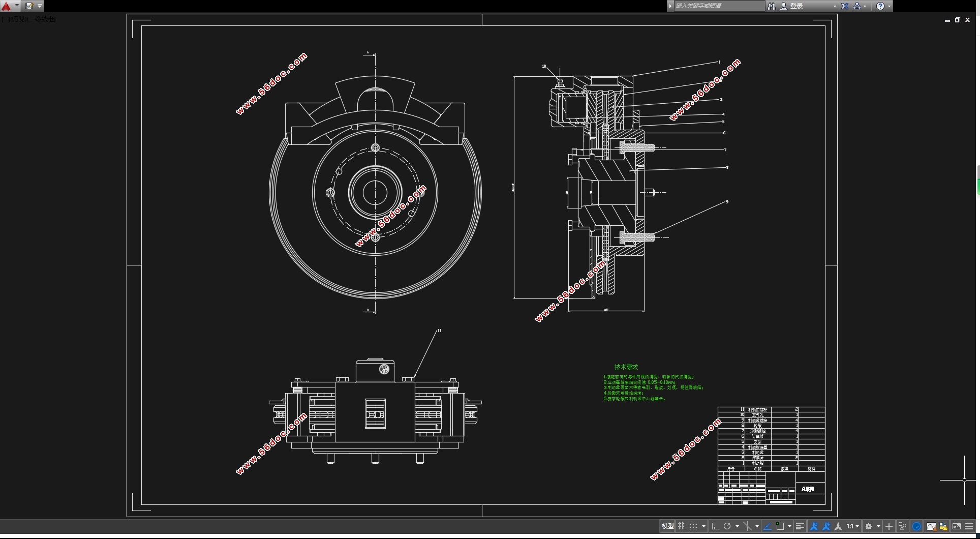Click the binoculars search icon
Viewport: 980px width, 539px height.
tap(771, 6)
